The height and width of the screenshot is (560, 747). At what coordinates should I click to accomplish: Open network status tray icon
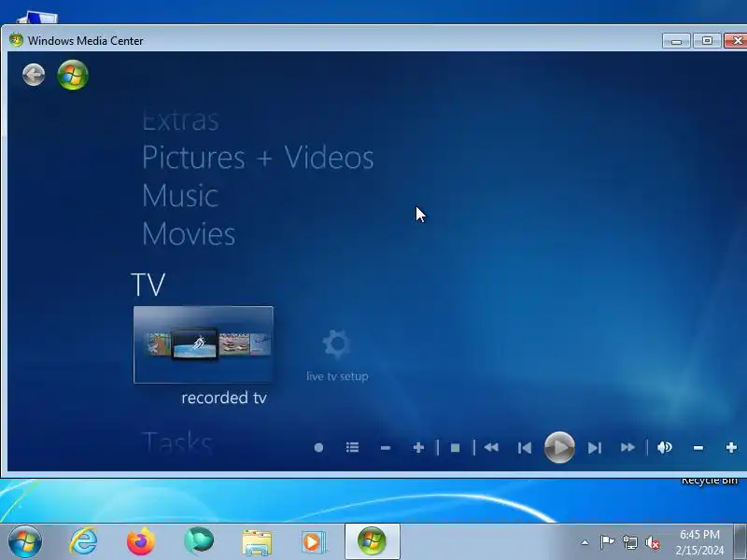pos(630,542)
